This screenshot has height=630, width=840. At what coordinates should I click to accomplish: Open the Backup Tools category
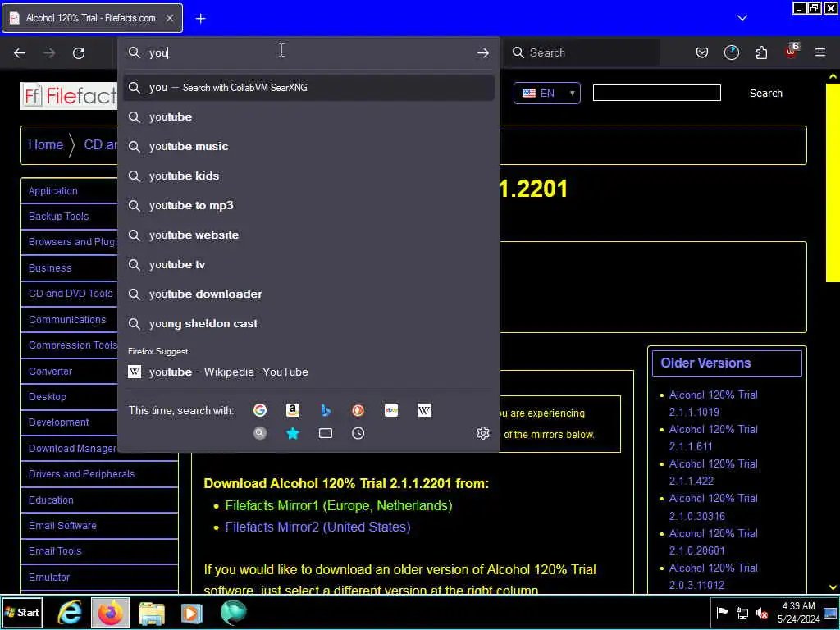coord(58,217)
